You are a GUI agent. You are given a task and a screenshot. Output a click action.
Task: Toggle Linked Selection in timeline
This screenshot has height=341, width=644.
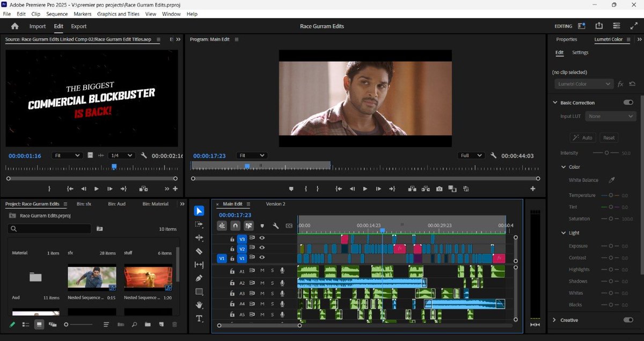[x=248, y=226]
